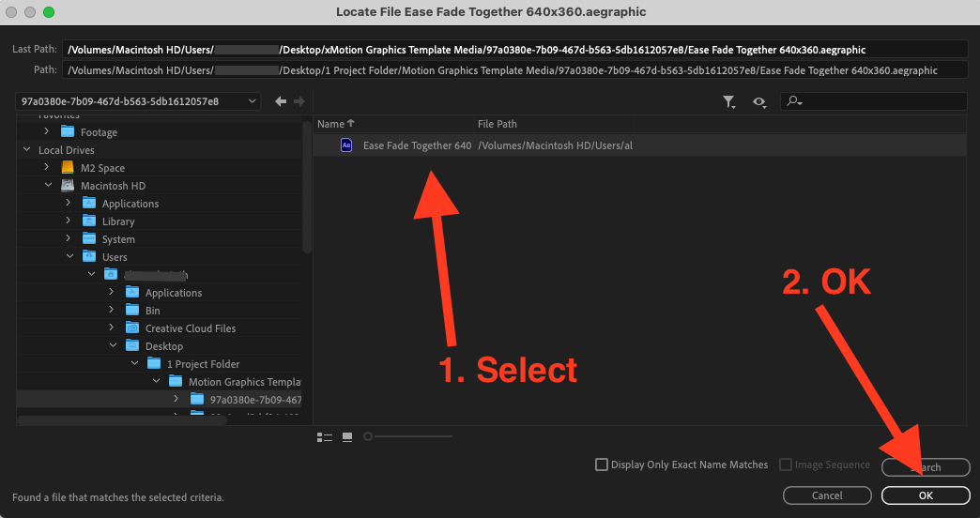Click the Macintosh HD drive icon
This screenshot has width=980, height=518.
tap(67, 186)
